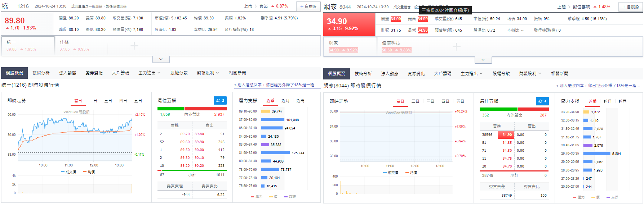The image size is (644, 206).
Task: Go to 大戶籌碼 tab for 網家
Action: 443,73
